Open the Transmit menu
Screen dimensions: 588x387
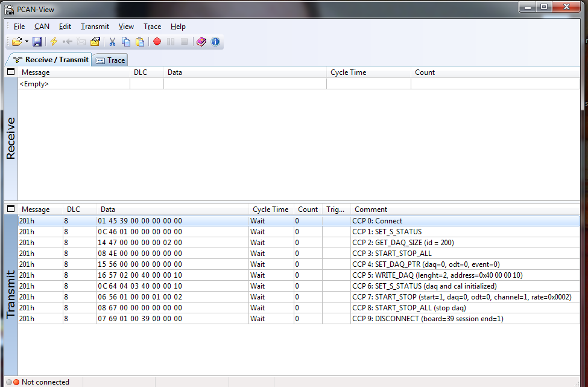(x=95, y=27)
